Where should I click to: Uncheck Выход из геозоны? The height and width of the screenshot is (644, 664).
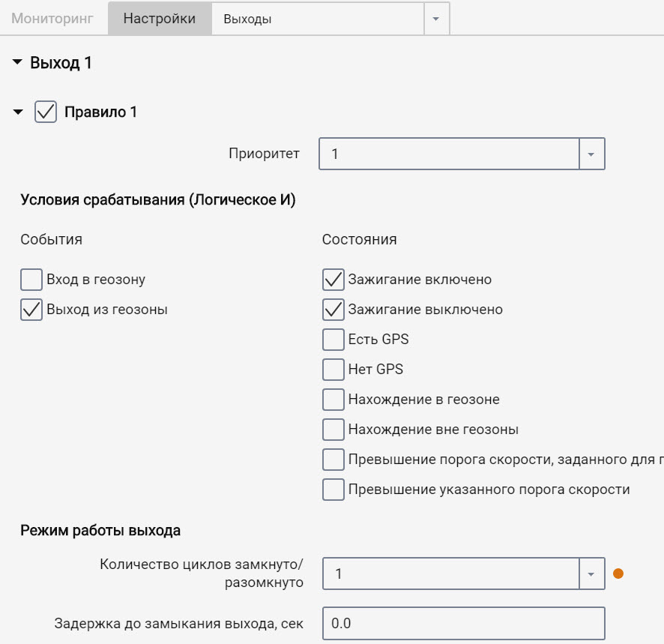pyautogui.click(x=31, y=310)
